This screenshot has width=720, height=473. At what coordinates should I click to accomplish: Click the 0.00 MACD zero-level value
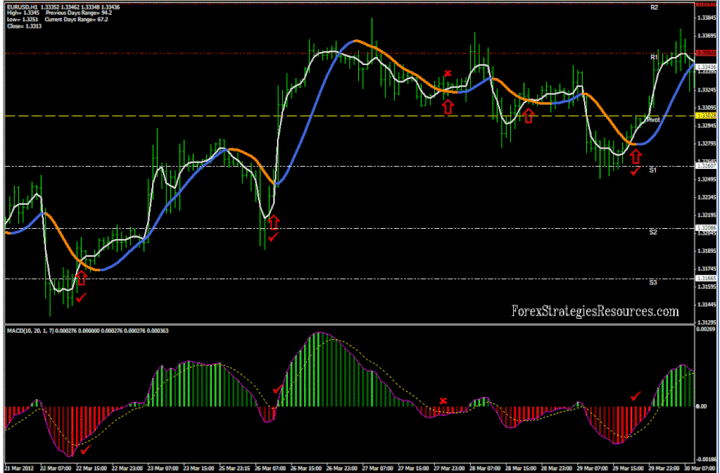pos(702,406)
